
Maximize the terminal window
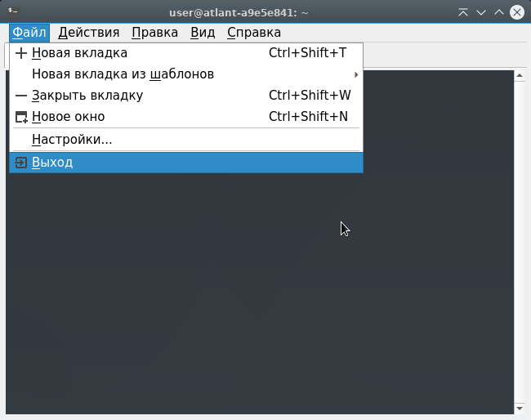[499, 12]
